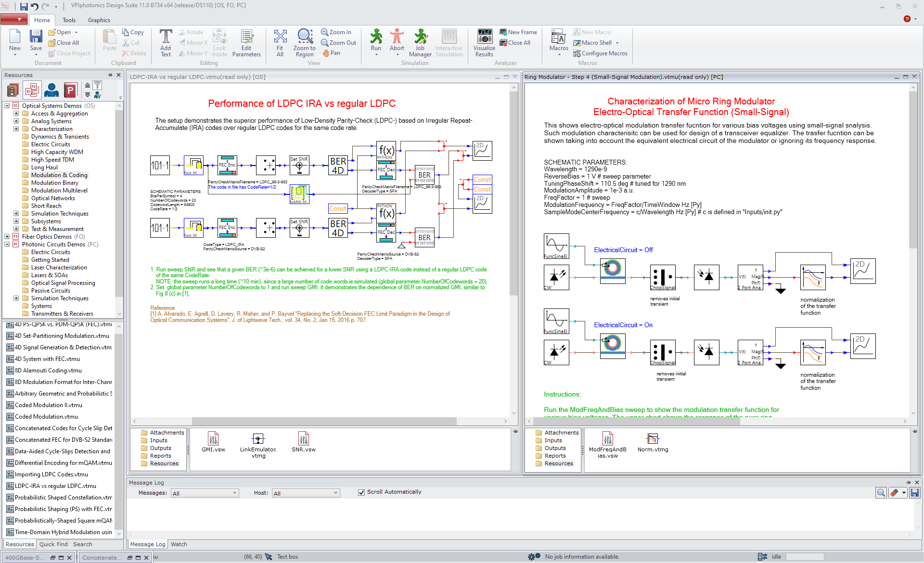Click the LDPC-IRA schematic horizontal scrollbar

pos(324,421)
